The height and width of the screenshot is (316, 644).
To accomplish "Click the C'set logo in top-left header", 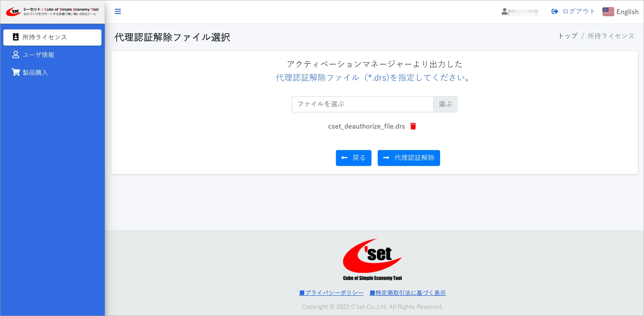I will (13, 12).
